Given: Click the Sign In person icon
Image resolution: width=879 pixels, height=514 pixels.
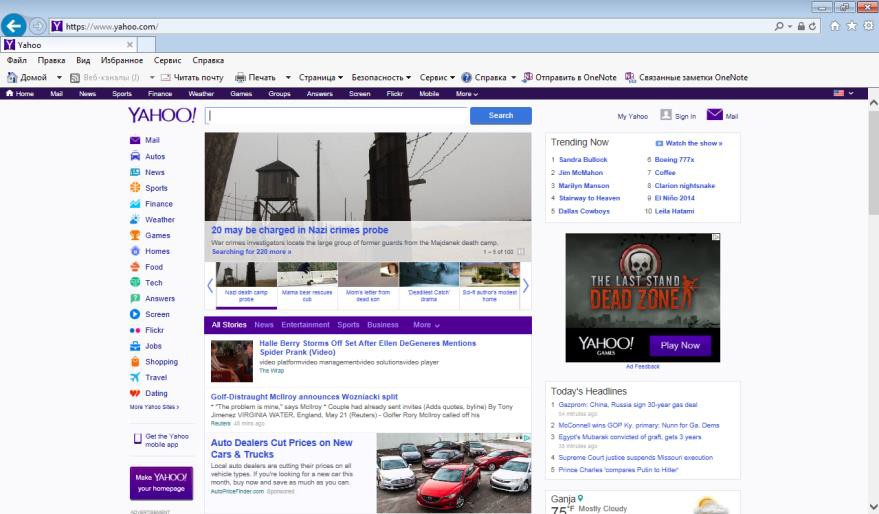Looking at the screenshot, I should (x=665, y=114).
